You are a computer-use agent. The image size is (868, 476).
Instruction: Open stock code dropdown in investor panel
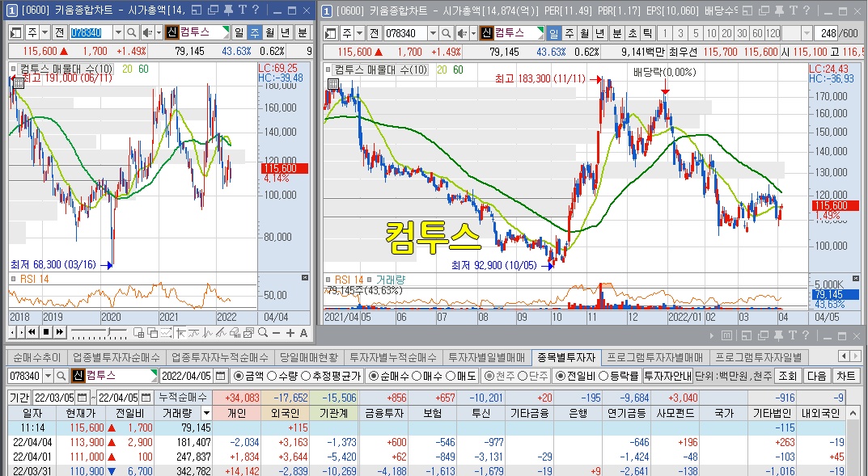48,376
